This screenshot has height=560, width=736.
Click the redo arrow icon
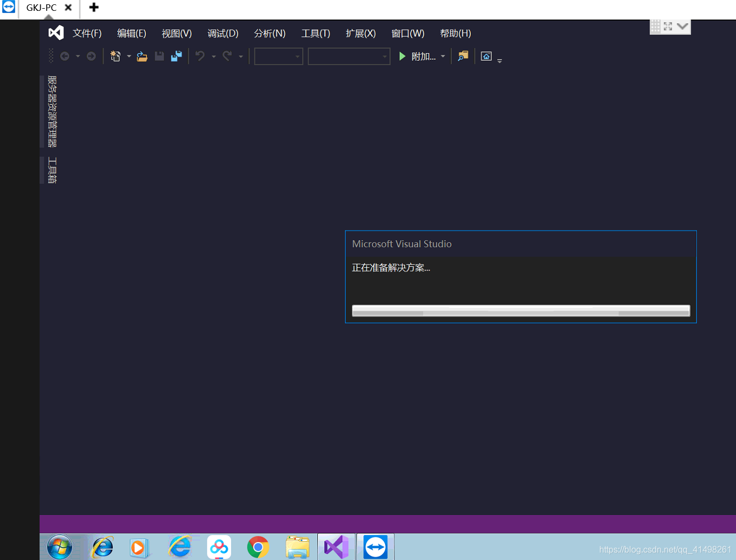227,56
